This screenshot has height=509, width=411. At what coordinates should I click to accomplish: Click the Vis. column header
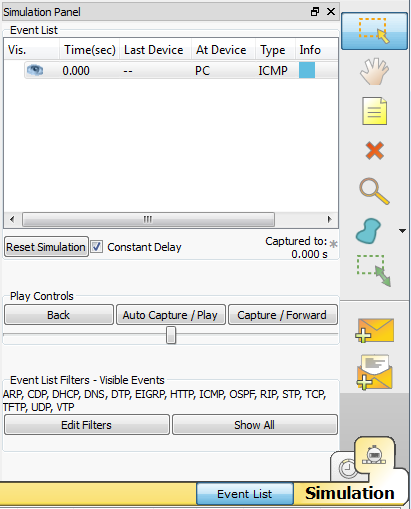pyautogui.click(x=32, y=50)
